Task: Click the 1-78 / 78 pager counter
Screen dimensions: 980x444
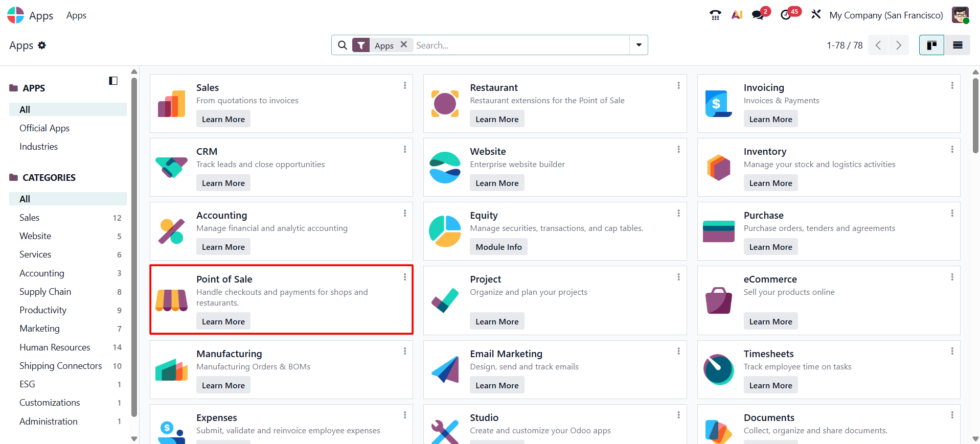Action: [x=845, y=45]
